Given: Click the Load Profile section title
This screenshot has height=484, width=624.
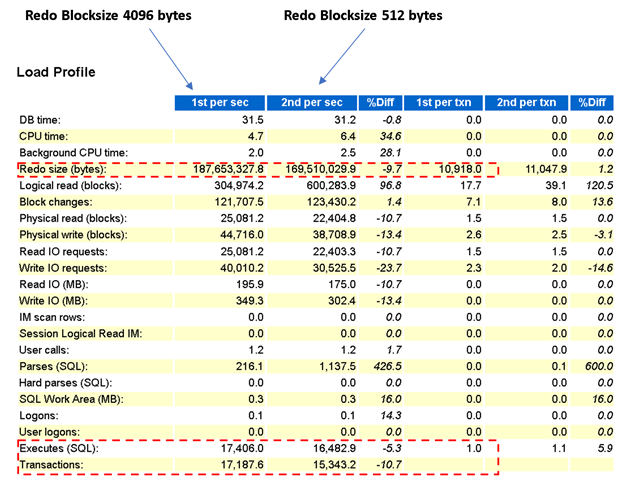Looking at the screenshot, I should 58,73.
